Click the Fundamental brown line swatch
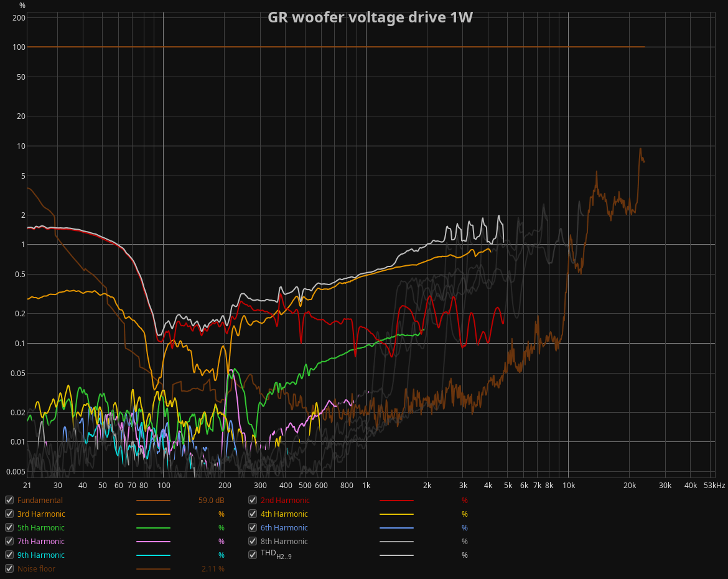 pos(153,501)
